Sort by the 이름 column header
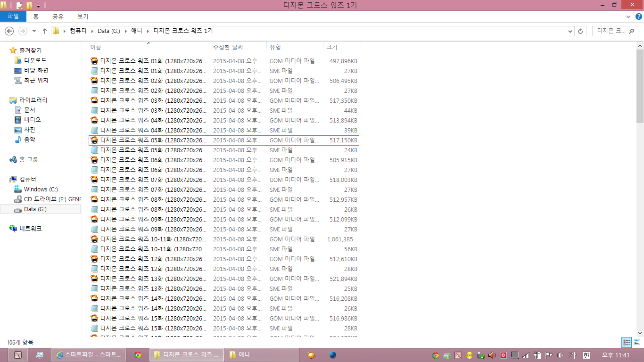Viewport: 644px width, 362px height. point(149,47)
